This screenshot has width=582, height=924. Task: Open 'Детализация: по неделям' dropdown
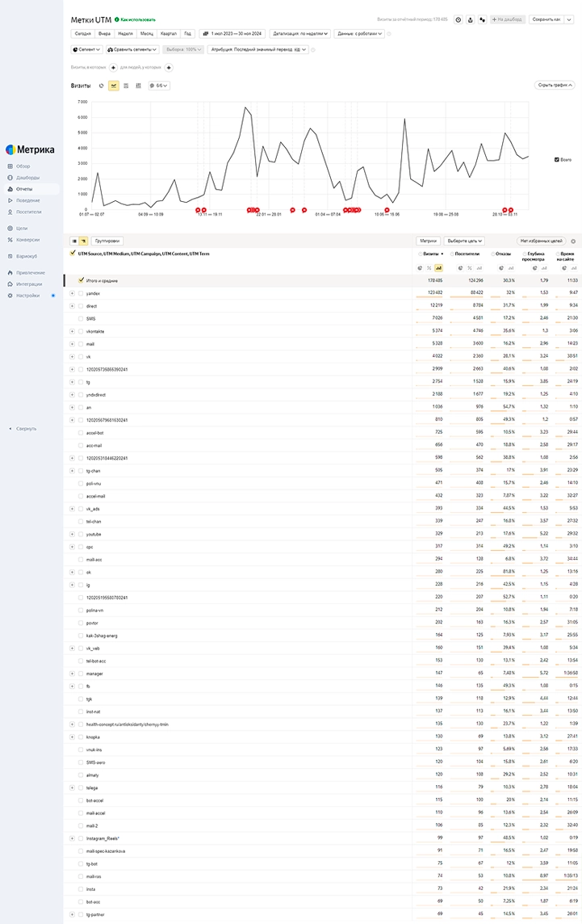(300, 34)
